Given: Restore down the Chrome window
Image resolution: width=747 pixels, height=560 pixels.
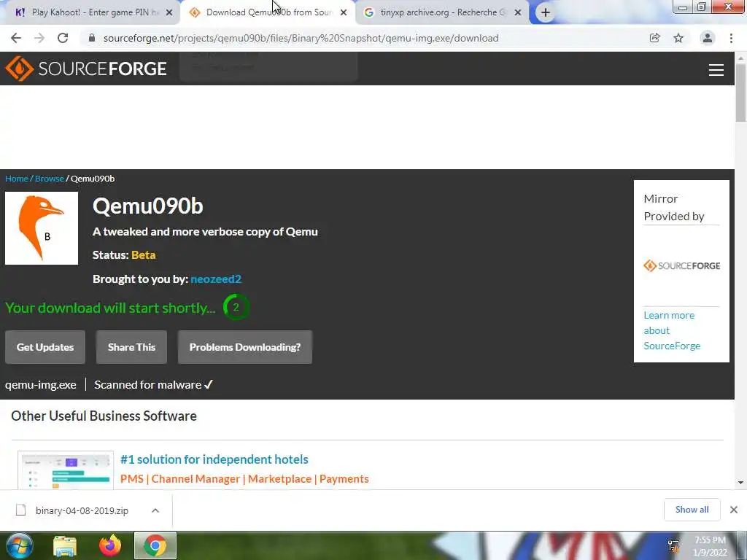Looking at the screenshot, I should [701, 7].
